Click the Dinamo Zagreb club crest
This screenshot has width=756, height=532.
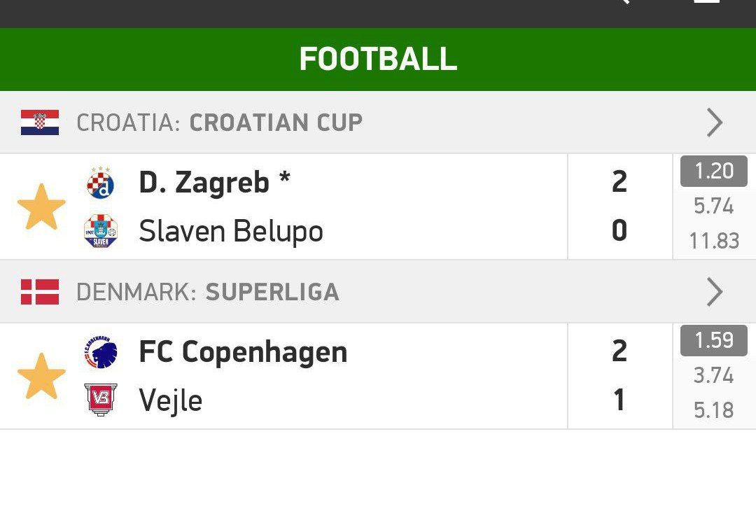click(101, 183)
